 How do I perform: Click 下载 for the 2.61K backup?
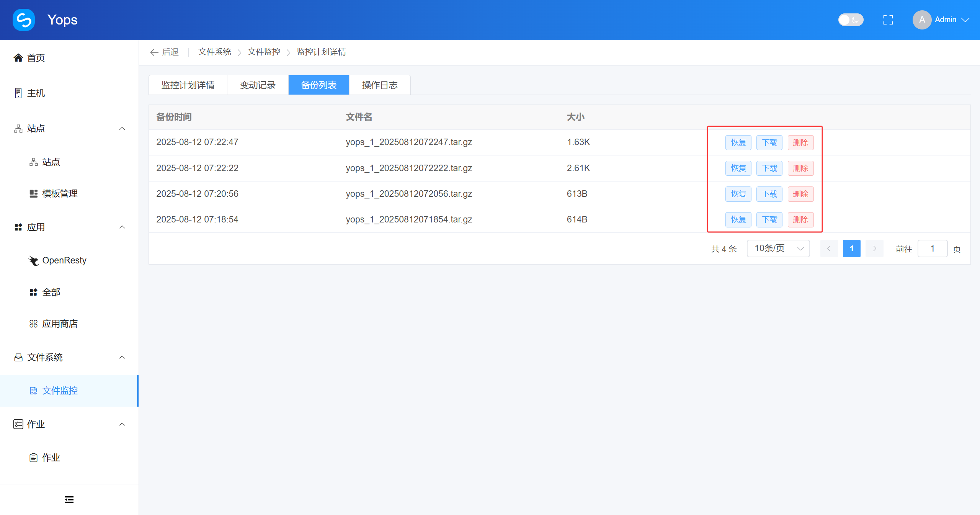pyautogui.click(x=769, y=168)
